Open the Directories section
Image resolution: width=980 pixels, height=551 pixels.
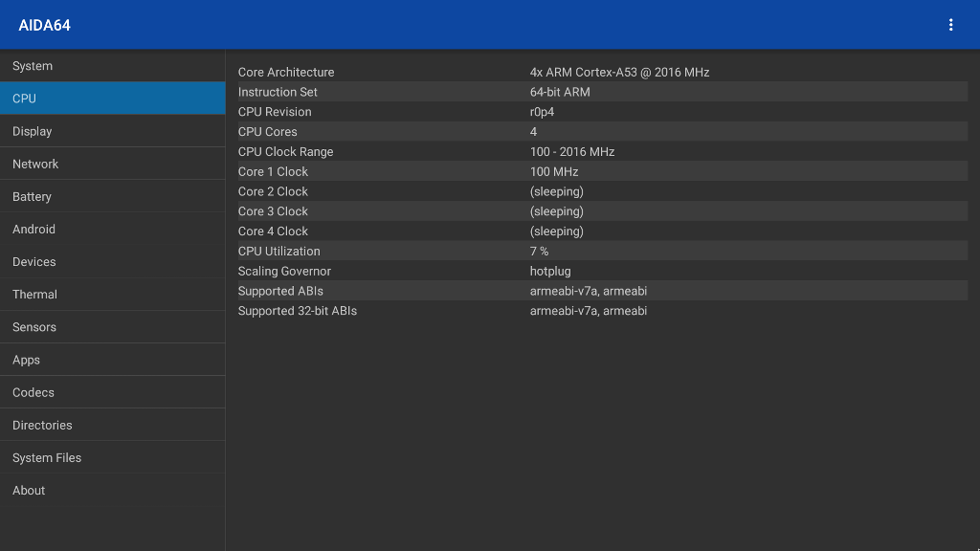[x=113, y=425]
